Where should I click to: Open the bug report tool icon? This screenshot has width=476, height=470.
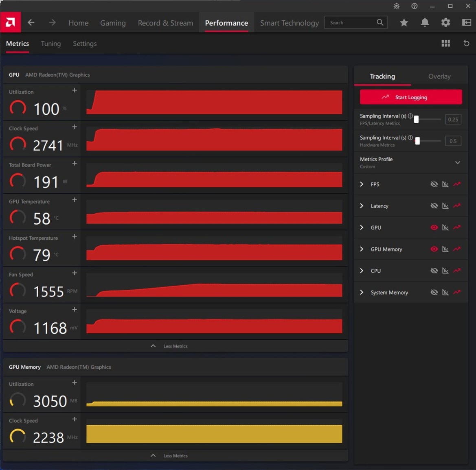(x=397, y=6)
